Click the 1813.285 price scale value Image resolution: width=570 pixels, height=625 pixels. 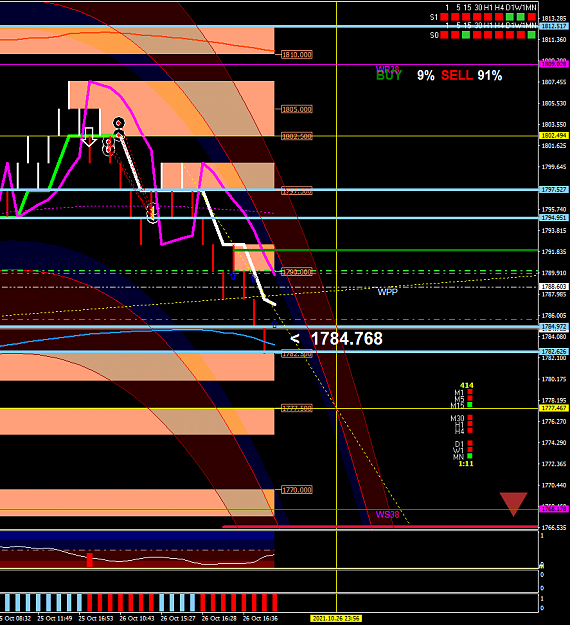(554, 18)
